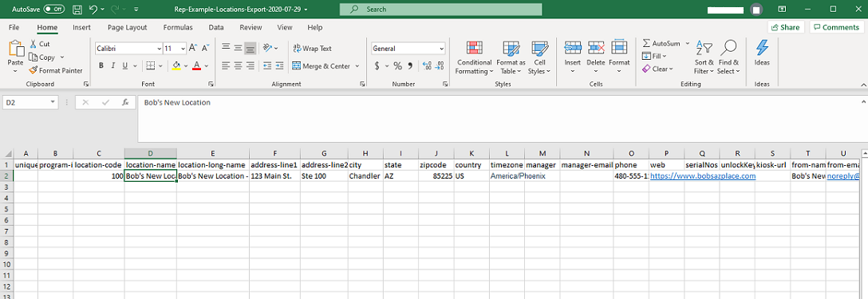868x299 pixels.
Task: Click the Format cells icon
Action: [619, 48]
